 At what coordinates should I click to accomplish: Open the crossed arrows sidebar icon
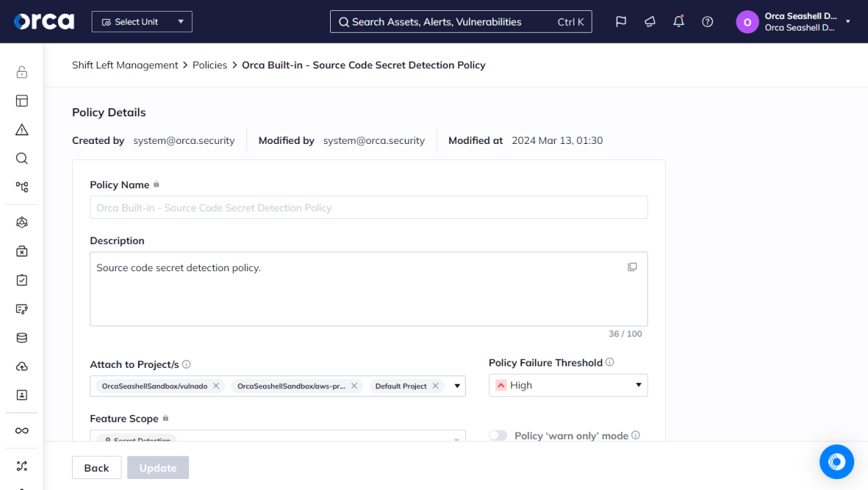tap(22, 466)
